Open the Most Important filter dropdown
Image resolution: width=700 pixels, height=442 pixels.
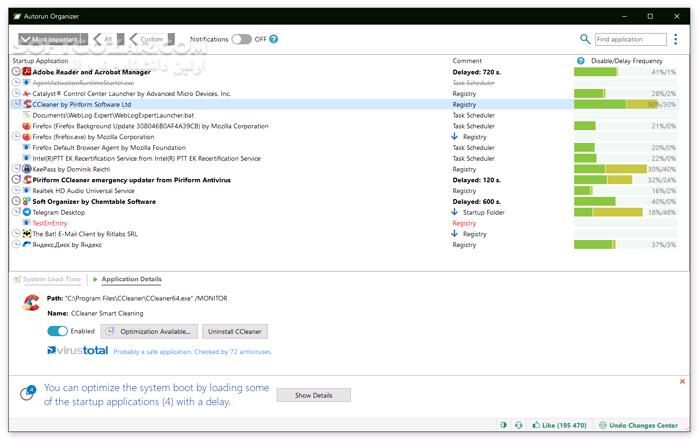pos(52,39)
